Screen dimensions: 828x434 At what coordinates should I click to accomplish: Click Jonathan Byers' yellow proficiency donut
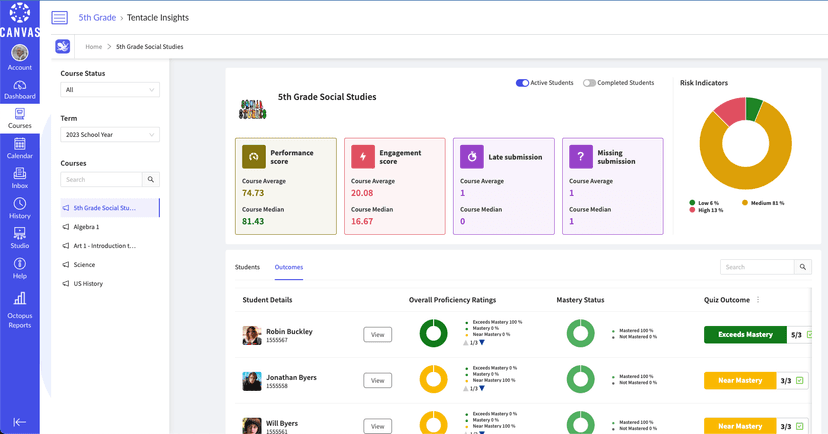[434, 379]
